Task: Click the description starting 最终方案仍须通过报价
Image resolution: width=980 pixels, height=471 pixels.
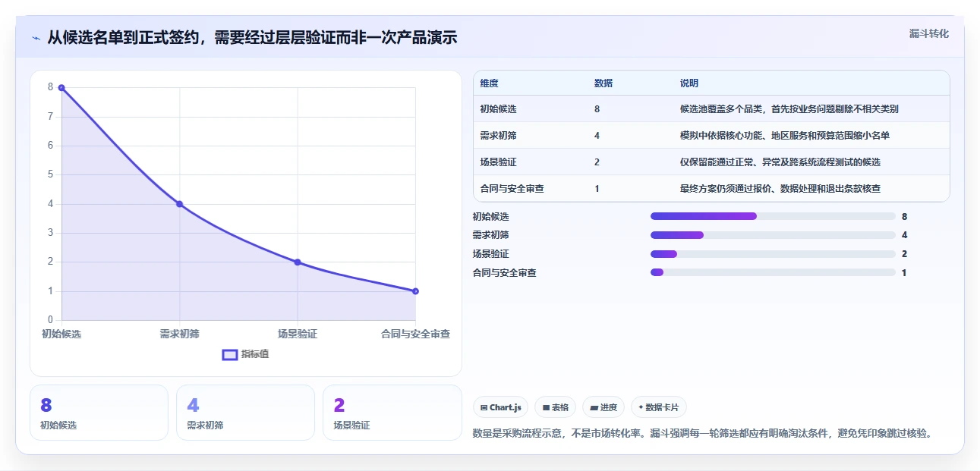Action: point(780,189)
